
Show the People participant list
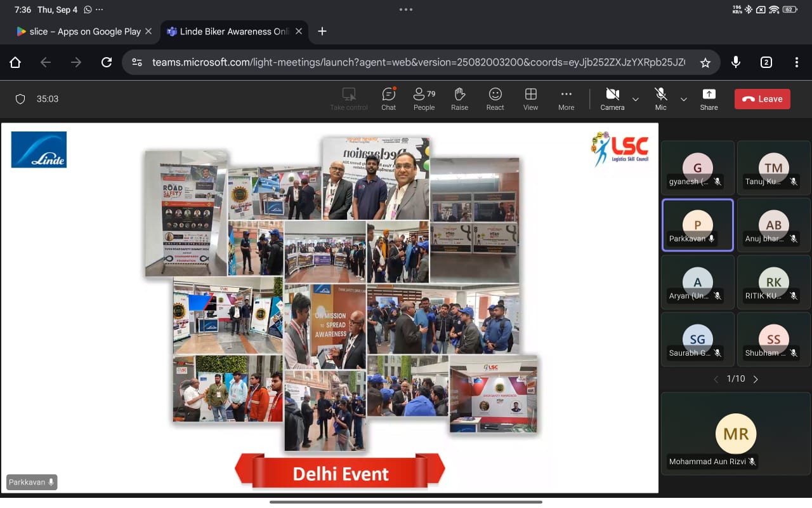coord(424,98)
